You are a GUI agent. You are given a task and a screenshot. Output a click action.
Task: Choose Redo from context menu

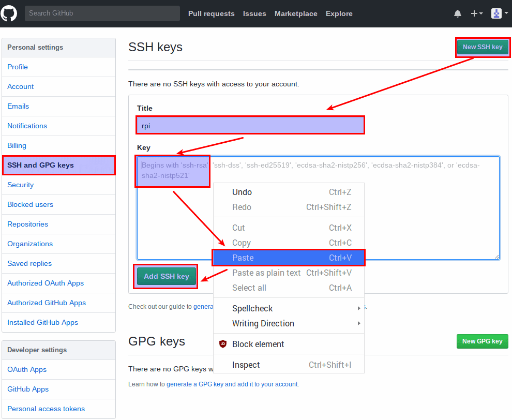click(289, 207)
